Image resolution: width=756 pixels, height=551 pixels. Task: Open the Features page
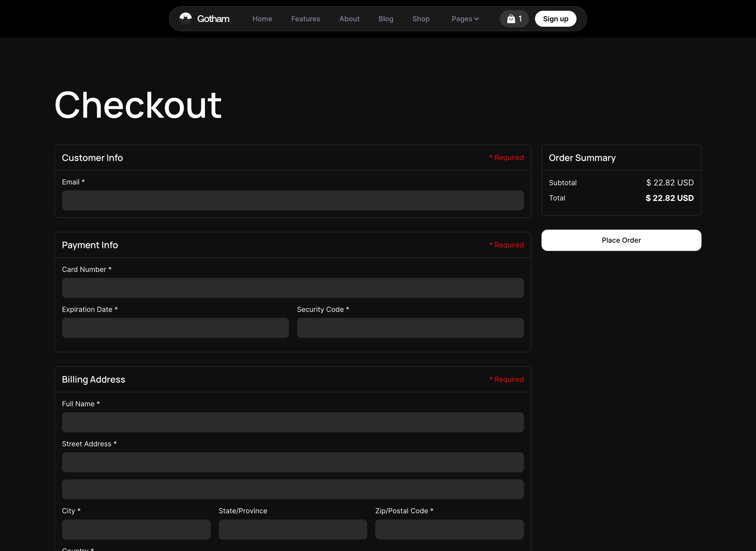(x=305, y=19)
